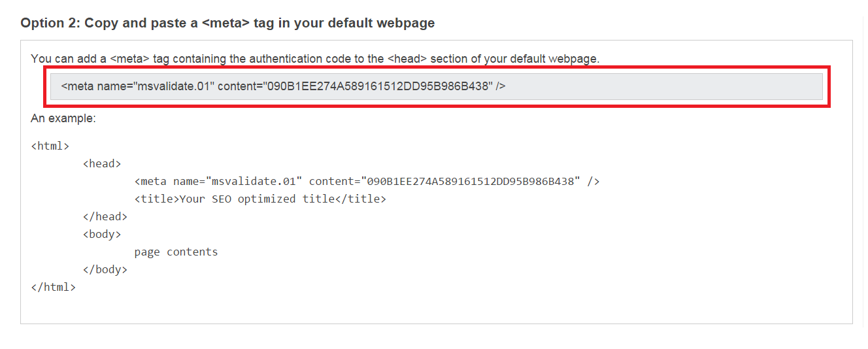This screenshot has height=349, width=868.
Task: Click "Your SEO optimized title" text
Action: click(x=256, y=199)
